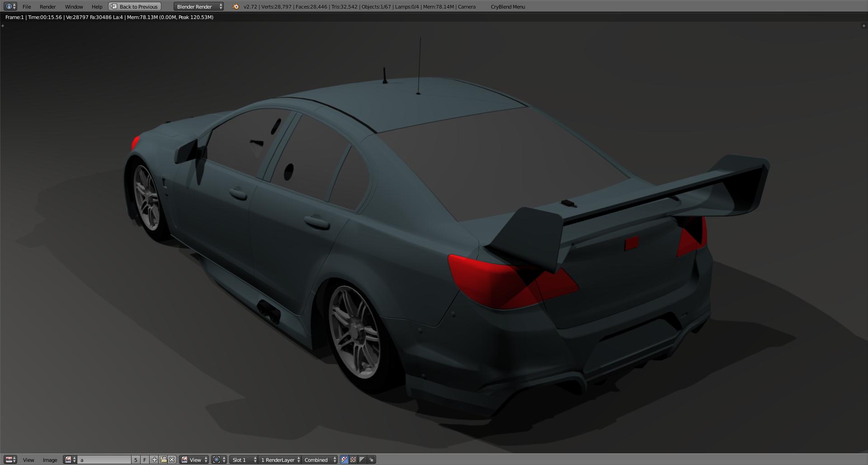Click the new image plus icon
Screen dimensions: 868x465
154,460
